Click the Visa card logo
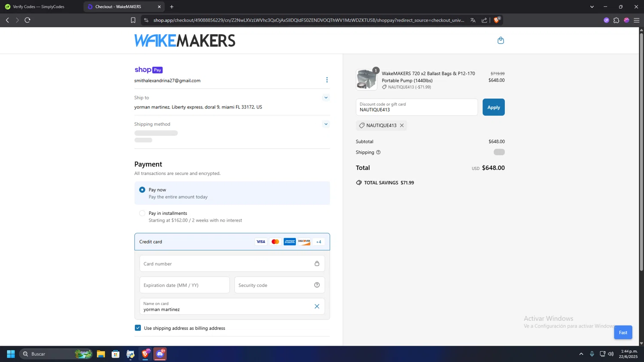The height and width of the screenshot is (362, 644). click(x=261, y=241)
